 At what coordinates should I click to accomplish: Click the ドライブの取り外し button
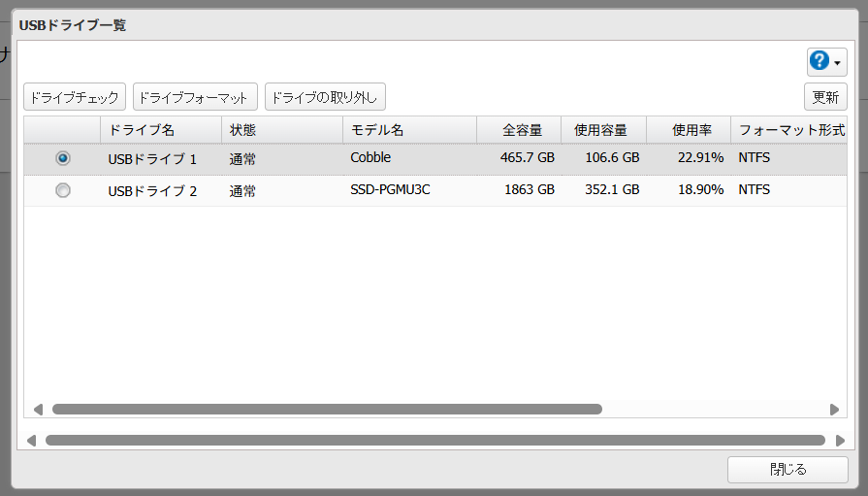click(325, 97)
